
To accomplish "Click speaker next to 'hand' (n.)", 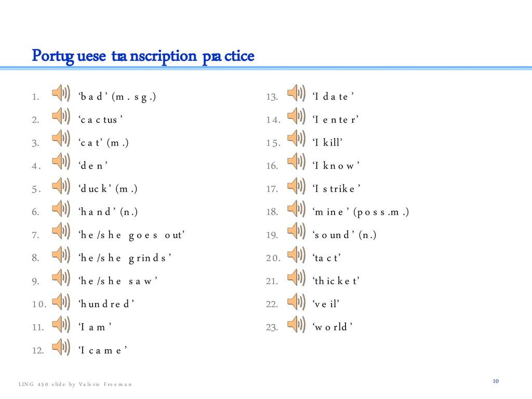I will coord(61,208).
